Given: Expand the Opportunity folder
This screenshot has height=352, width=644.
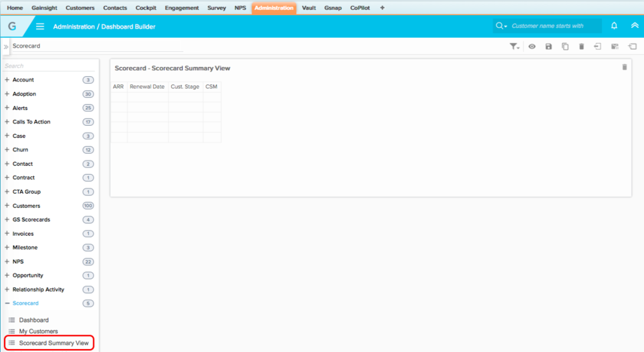Looking at the screenshot, I should (x=7, y=276).
